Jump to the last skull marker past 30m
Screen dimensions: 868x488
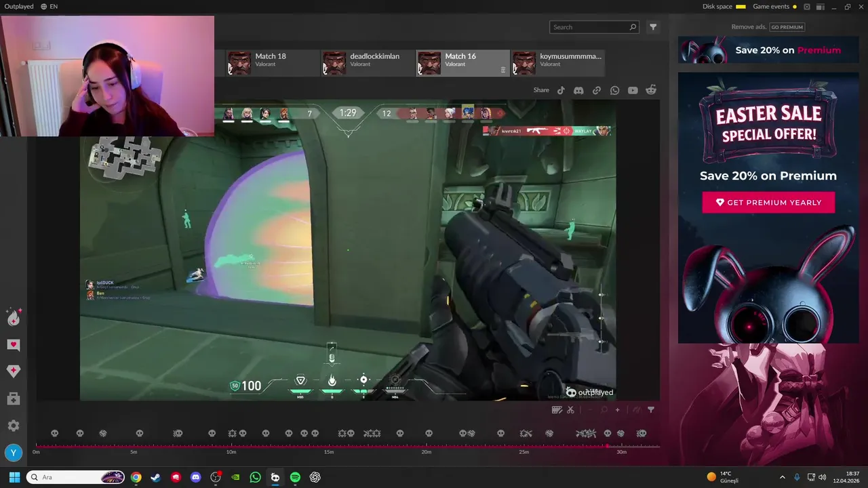[641, 433]
